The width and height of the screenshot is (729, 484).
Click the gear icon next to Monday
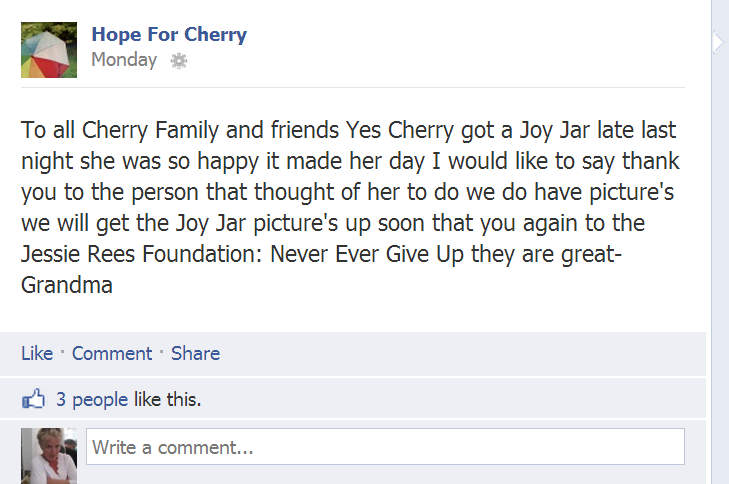[x=179, y=60]
